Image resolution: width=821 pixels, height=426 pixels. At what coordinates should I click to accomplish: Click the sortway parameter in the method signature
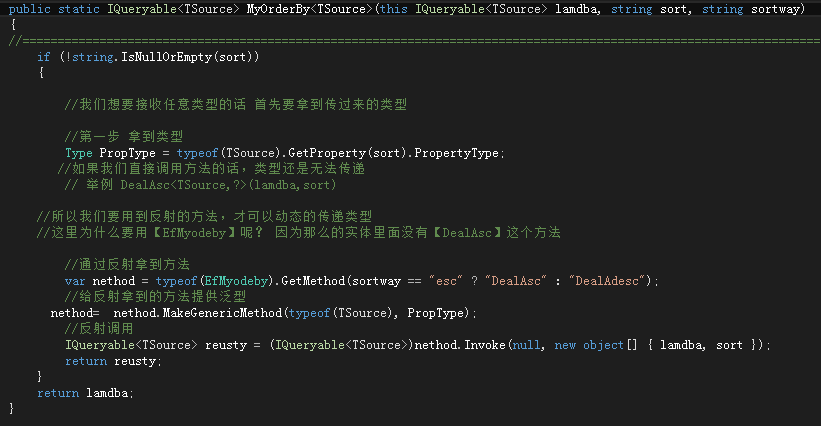[777, 9]
